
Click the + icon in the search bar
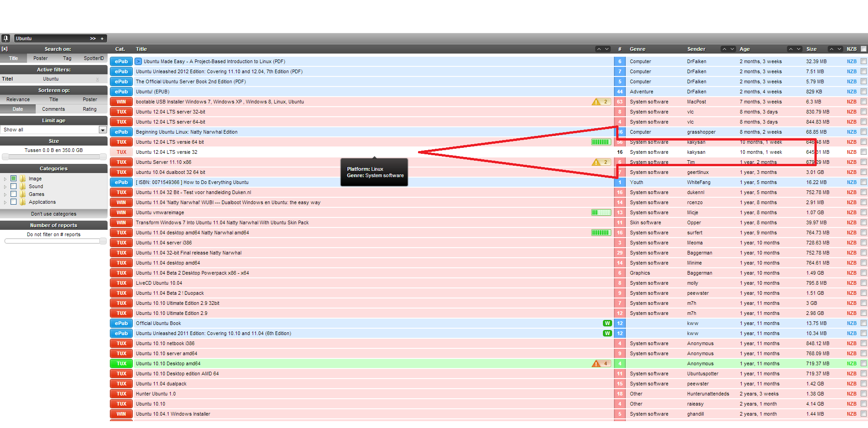(x=102, y=38)
